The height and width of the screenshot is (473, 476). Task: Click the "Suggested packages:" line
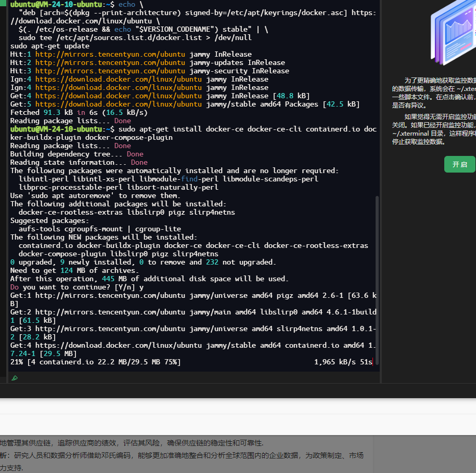point(50,220)
